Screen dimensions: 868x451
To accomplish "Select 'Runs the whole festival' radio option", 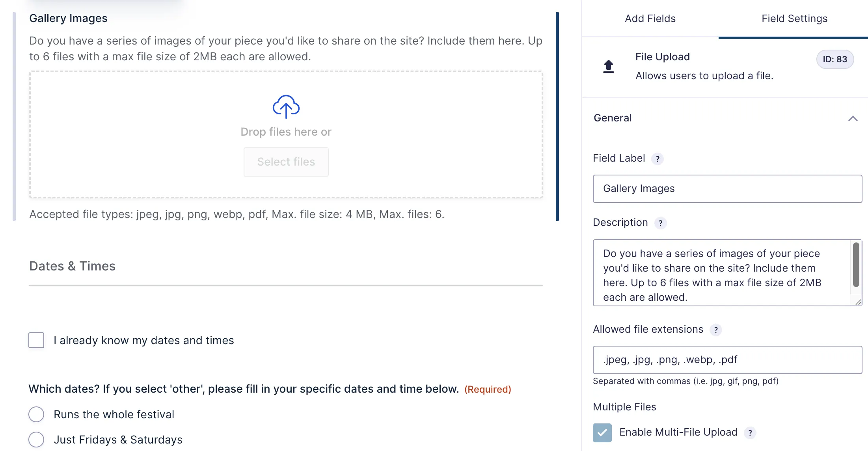I will click(x=36, y=414).
